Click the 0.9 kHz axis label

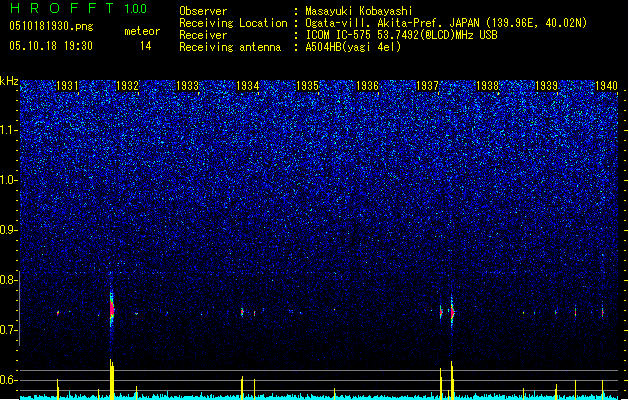click(x=9, y=230)
